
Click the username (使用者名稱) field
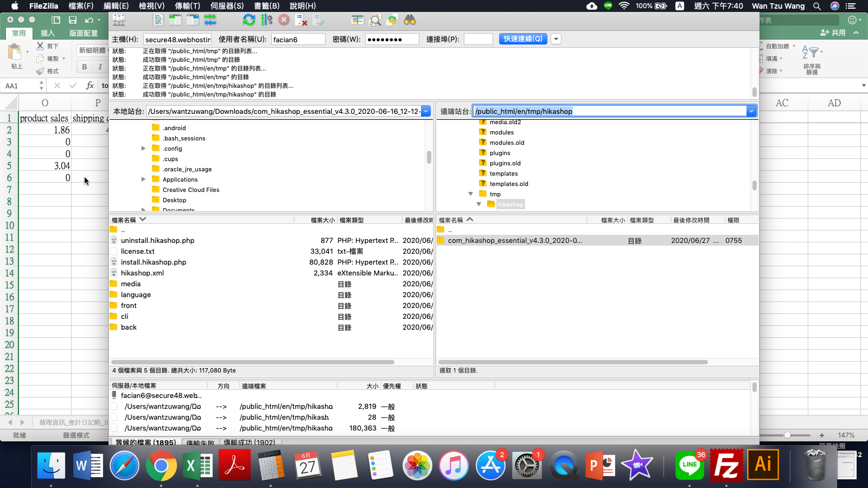point(298,40)
